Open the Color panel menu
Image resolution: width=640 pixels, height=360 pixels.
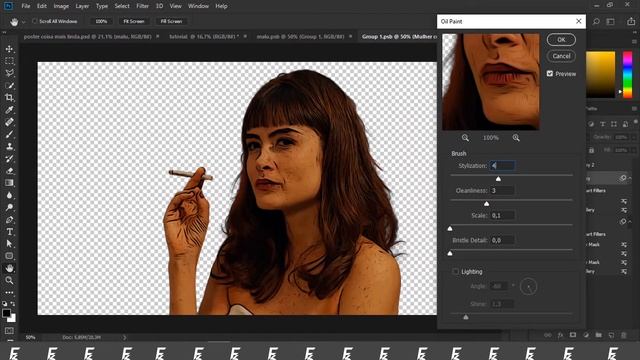click(634, 42)
